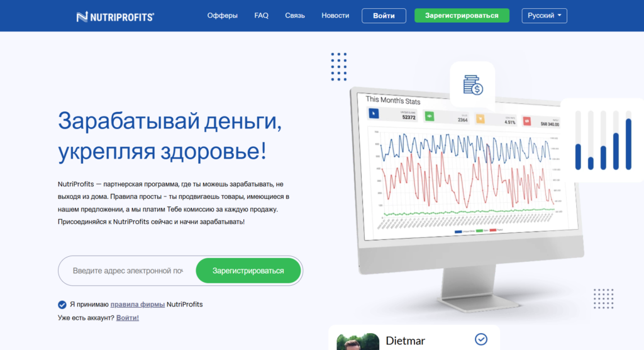Go to the Связь page
Screen dimensions: 644x350
tap(295, 16)
